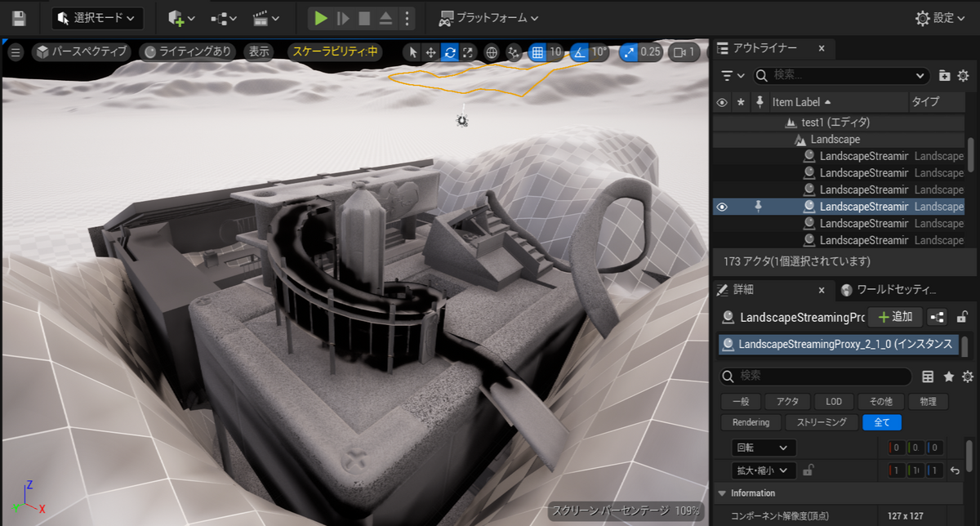Select the scale tool in viewport
The height and width of the screenshot is (526, 980).
467,52
